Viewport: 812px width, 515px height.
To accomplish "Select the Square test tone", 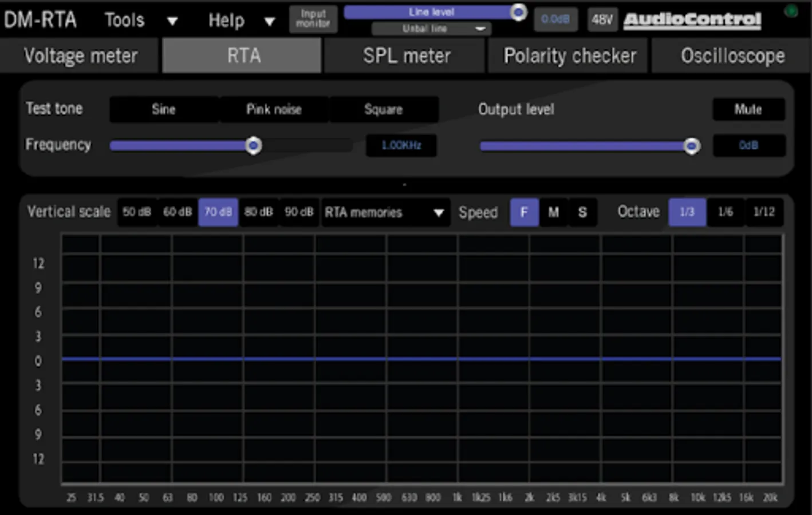I will point(384,109).
